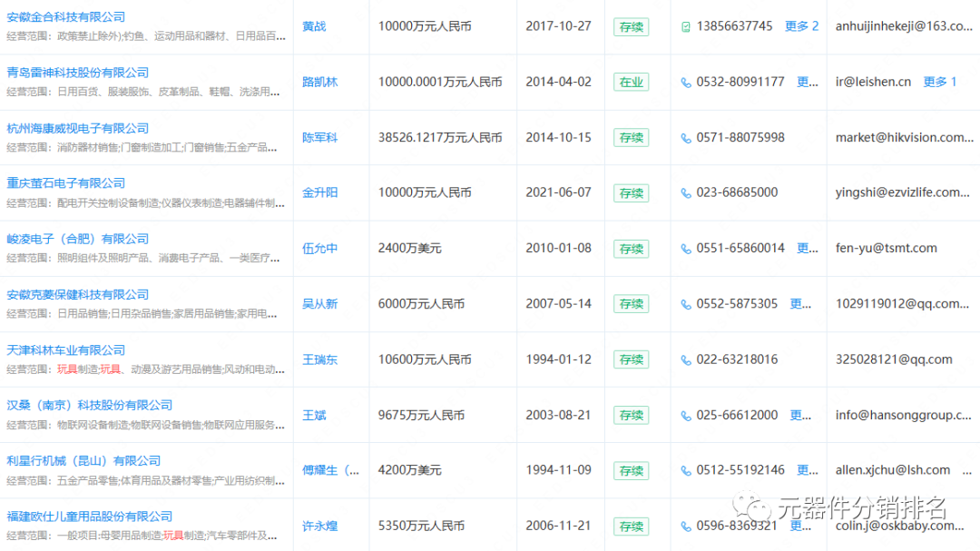Screen dimensions: 980x551
Task: View legal representative 伍允中
Action: (x=320, y=249)
